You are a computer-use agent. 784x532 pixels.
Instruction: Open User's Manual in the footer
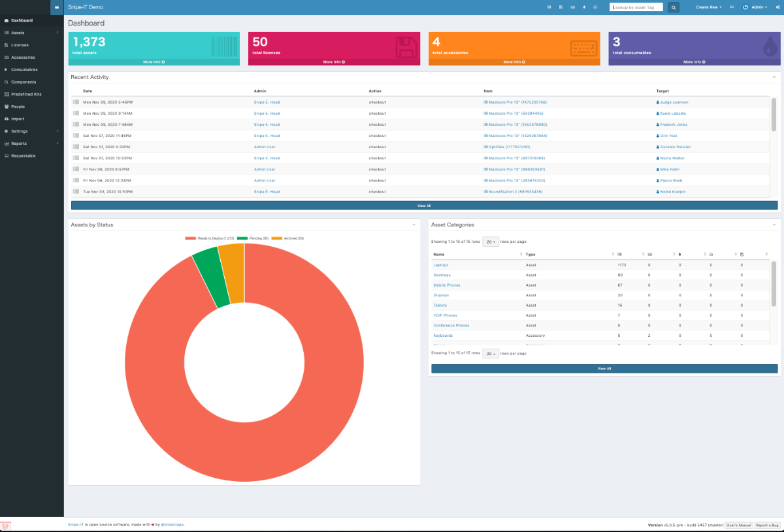738,525
